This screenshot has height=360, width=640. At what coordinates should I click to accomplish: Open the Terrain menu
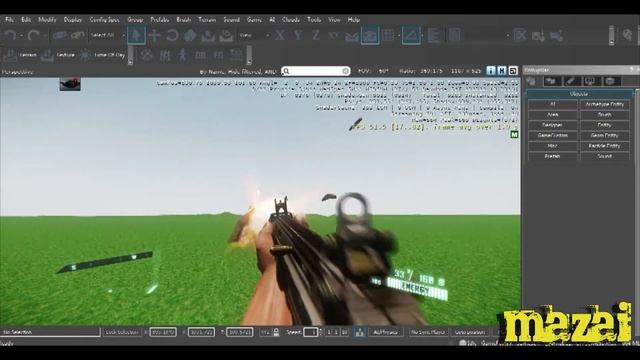(207, 20)
